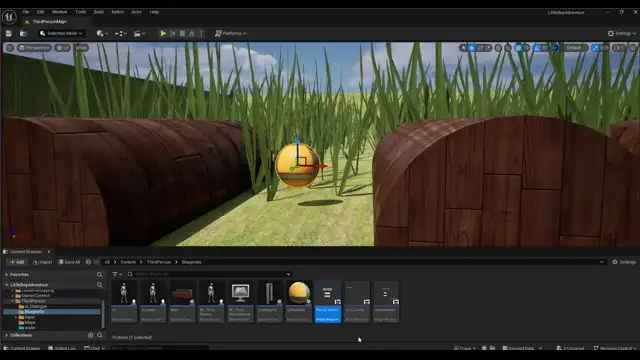This screenshot has height=360, width=640.
Task: Activate the Translate (move) gizmo tool
Action: 472,48
